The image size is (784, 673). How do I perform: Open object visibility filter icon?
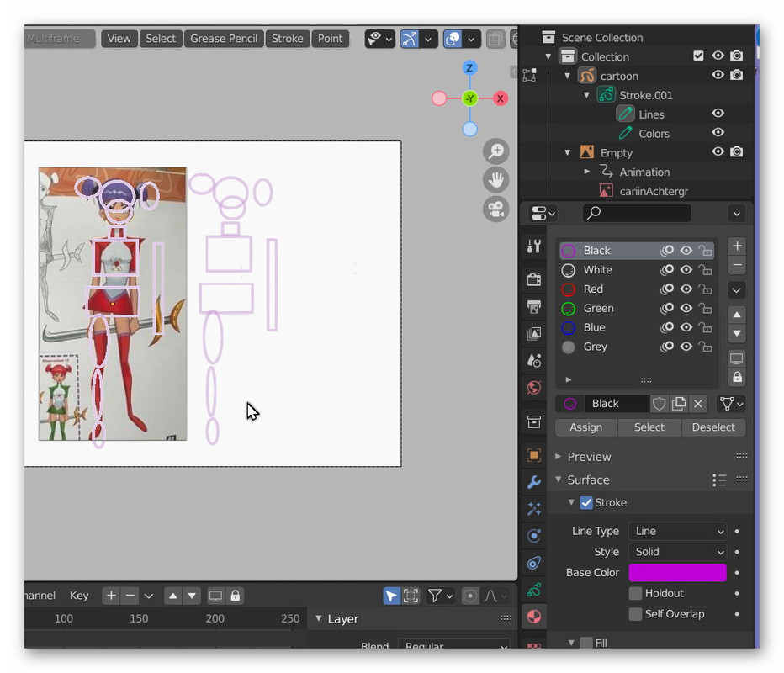(379, 39)
